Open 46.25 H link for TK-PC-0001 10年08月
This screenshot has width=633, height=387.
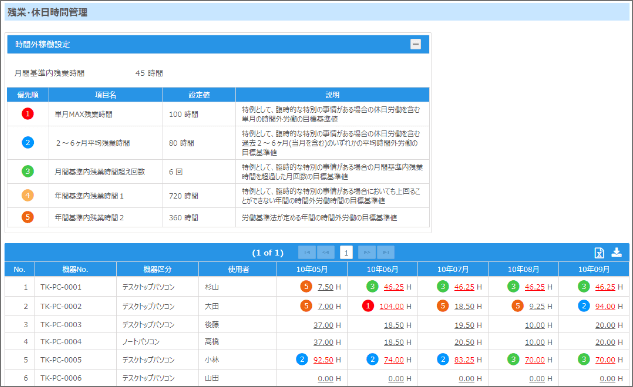tap(534, 287)
